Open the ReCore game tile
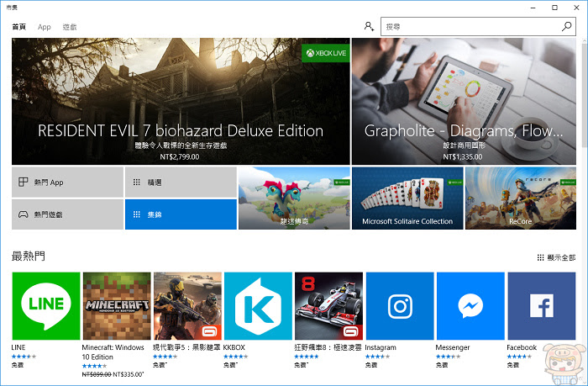Screen dimensions: 588x386 pyautogui.click(x=521, y=198)
